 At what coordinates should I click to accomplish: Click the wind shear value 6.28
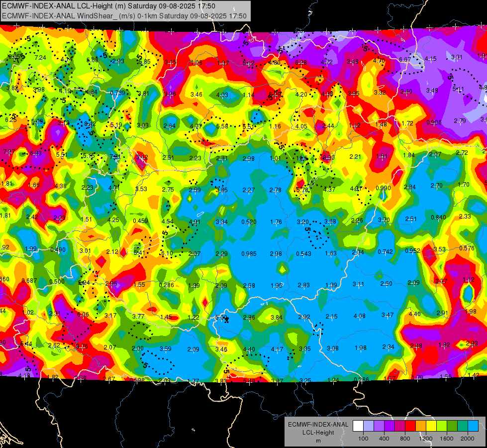[x=300, y=63]
